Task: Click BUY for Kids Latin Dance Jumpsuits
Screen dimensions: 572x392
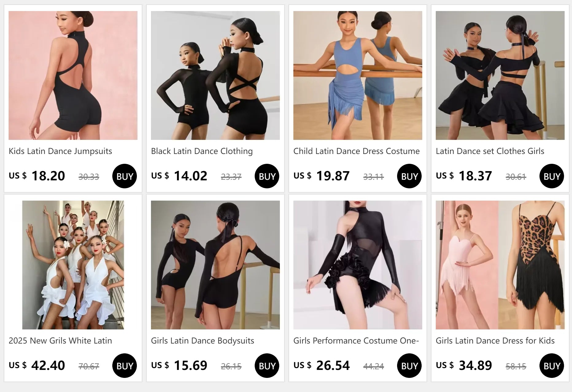Action: [125, 176]
